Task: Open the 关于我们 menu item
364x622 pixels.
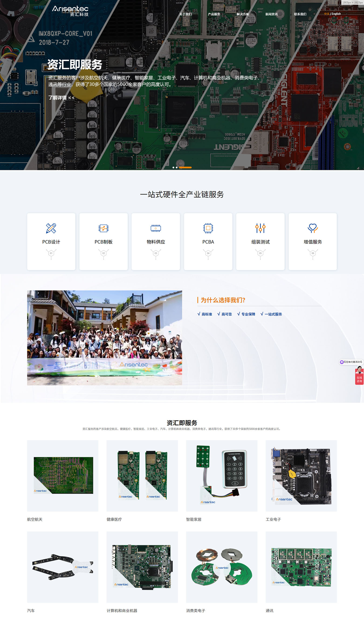Action: (x=185, y=14)
